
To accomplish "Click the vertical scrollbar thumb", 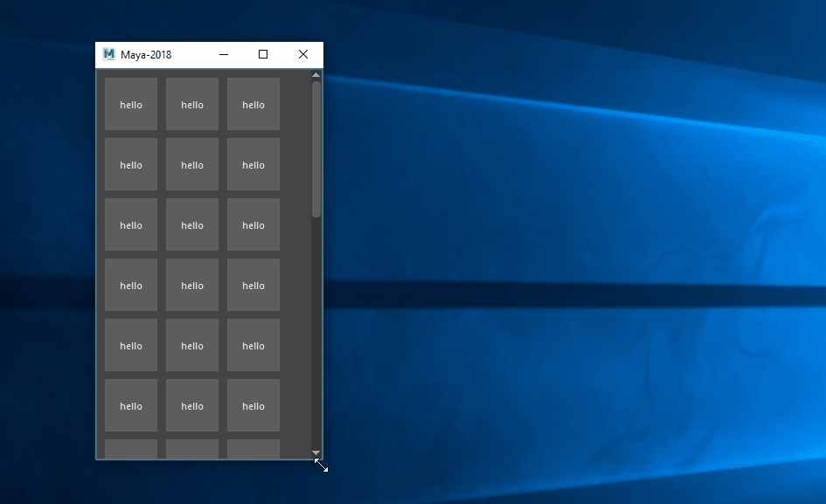I will point(316,148).
